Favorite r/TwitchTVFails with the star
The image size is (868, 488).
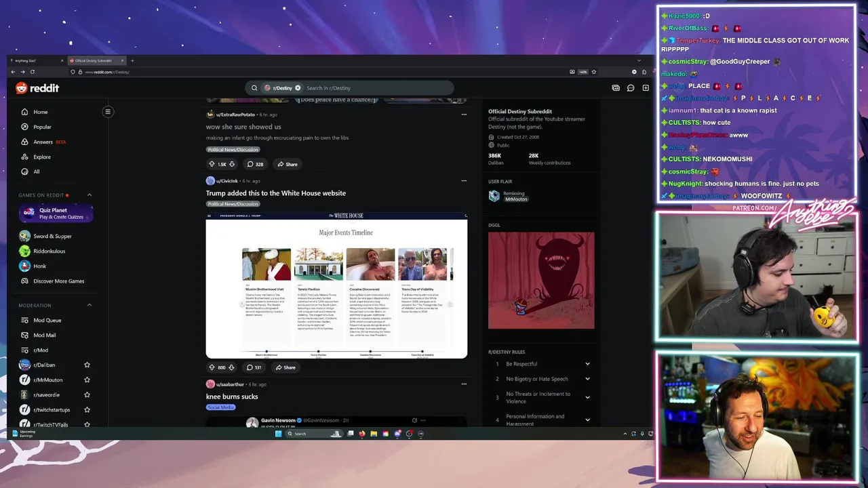[87, 425]
